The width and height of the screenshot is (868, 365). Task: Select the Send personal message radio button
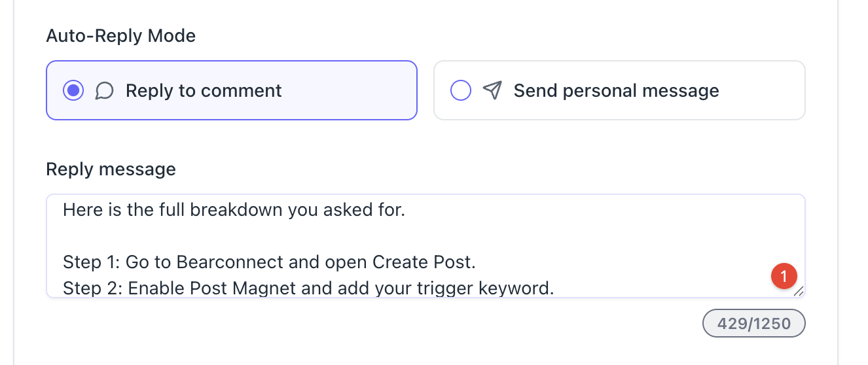(x=461, y=90)
